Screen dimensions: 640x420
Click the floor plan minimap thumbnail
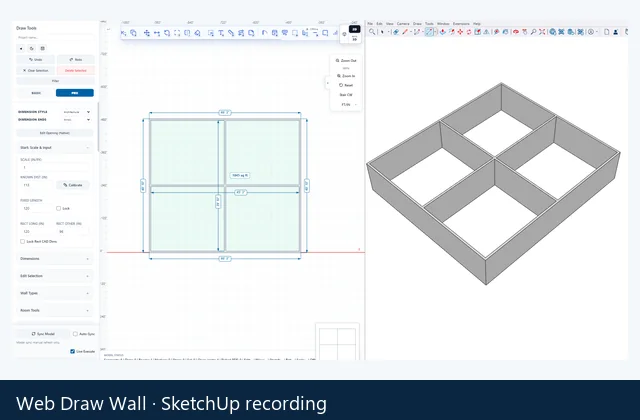coord(338,342)
